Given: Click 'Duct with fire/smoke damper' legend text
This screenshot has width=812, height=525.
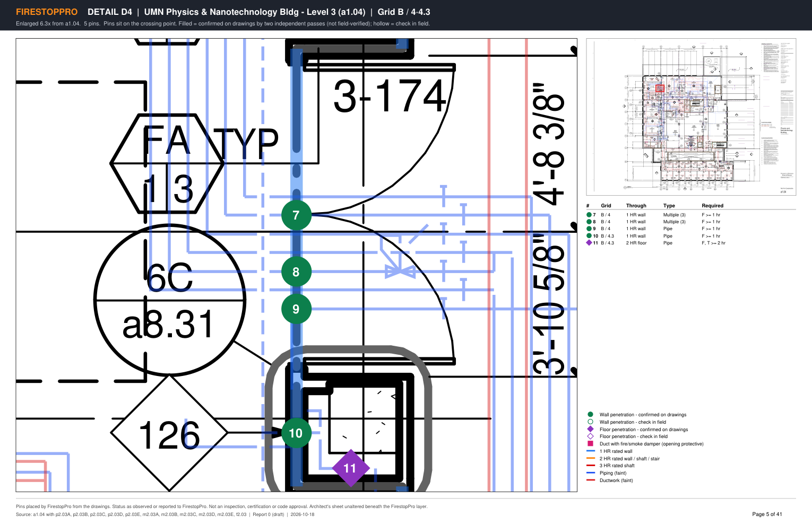Looking at the screenshot, I should pyautogui.click(x=652, y=444).
